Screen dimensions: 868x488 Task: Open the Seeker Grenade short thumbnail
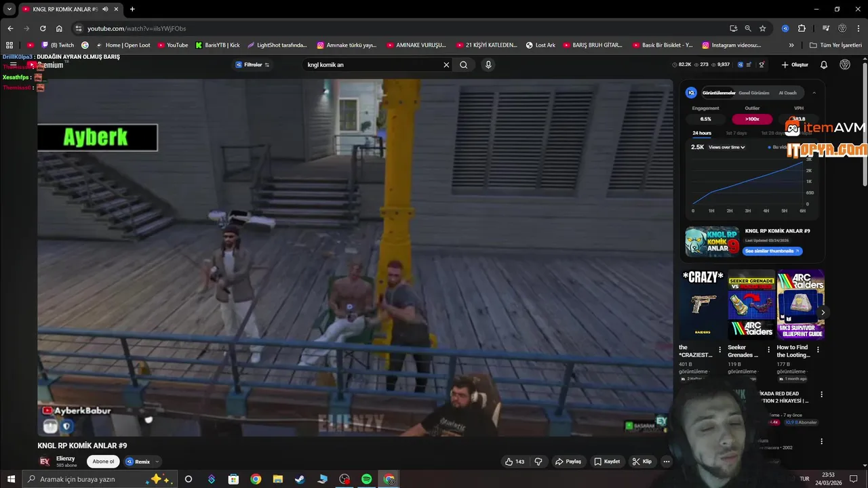pyautogui.click(x=751, y=305)
